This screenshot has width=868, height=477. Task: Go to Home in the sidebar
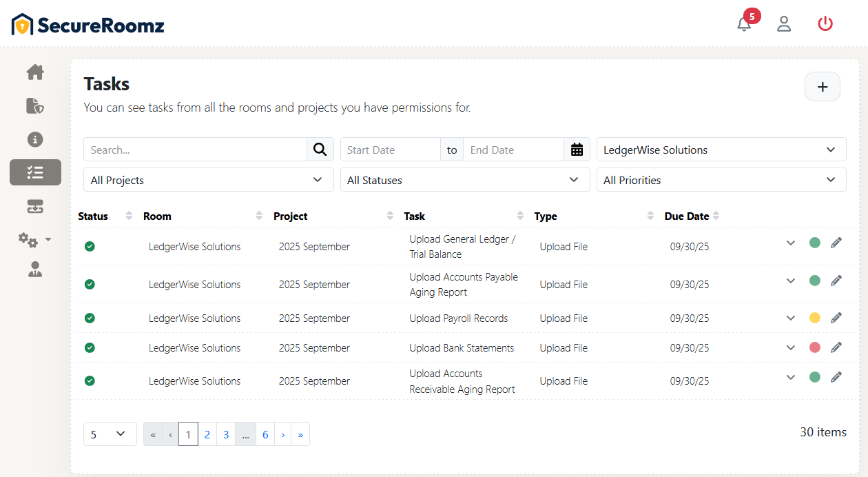[x=35, y=72]
